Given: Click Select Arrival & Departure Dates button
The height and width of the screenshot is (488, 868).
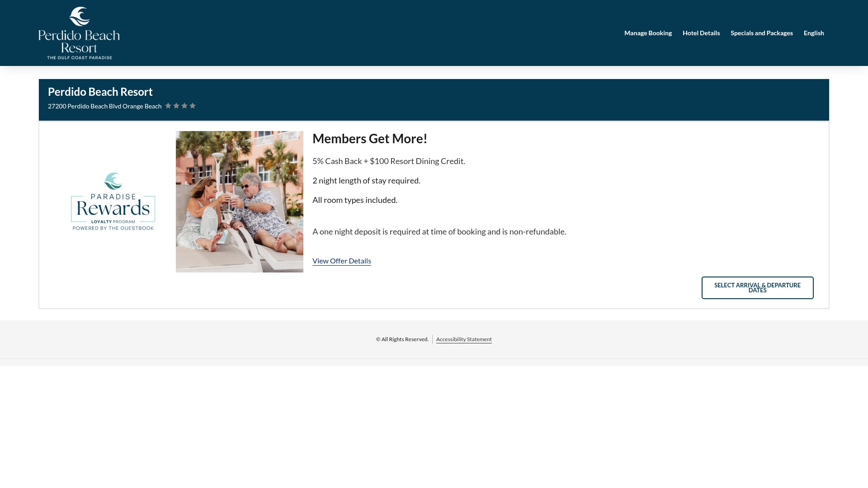Looking at the screenshot, I should coord(757,288).
